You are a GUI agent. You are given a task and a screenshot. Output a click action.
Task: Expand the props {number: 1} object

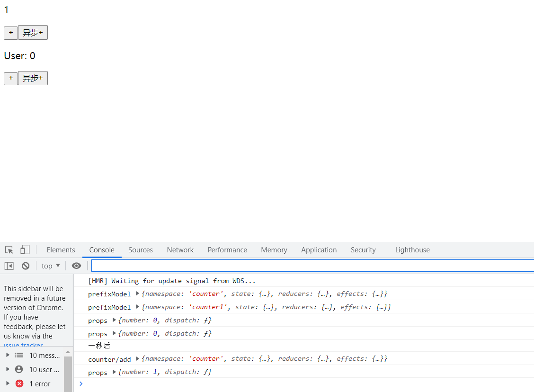tap(114, 372)
